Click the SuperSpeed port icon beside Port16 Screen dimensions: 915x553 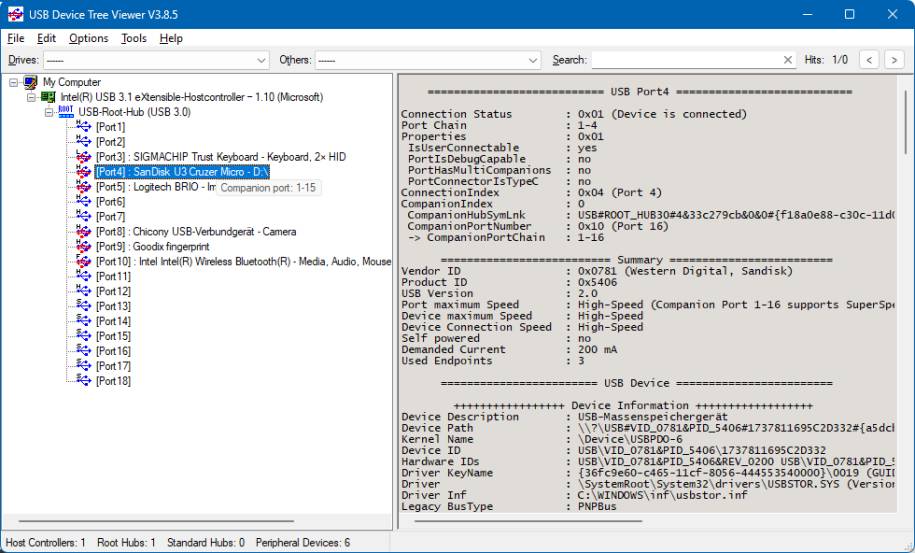pos(83,351)
